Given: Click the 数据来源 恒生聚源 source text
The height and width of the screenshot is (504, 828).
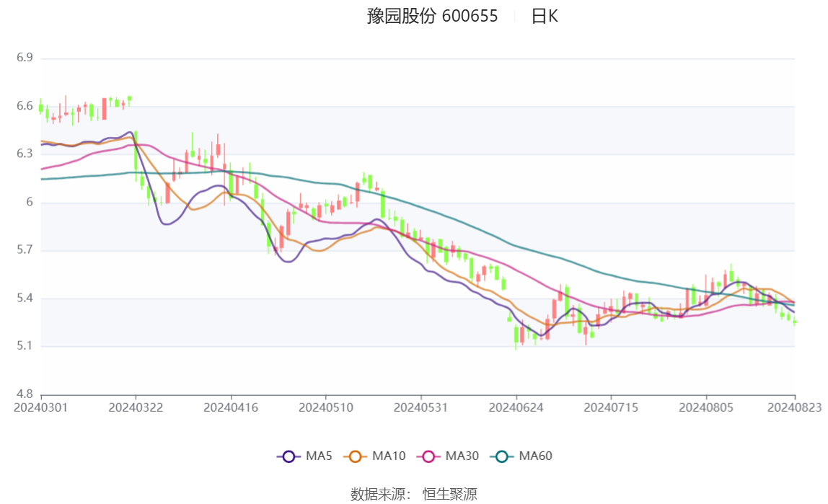Looking at the screenshot, I should (x=413, y=495).
